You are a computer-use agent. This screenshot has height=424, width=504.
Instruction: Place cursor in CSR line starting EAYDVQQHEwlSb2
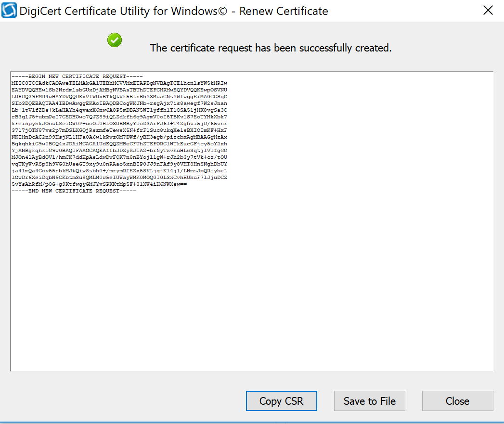click(119, 90)
